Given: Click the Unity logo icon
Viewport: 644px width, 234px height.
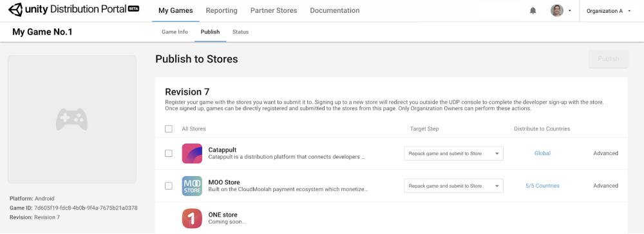Looking at the screenshot, I should (x=15, y=10).
